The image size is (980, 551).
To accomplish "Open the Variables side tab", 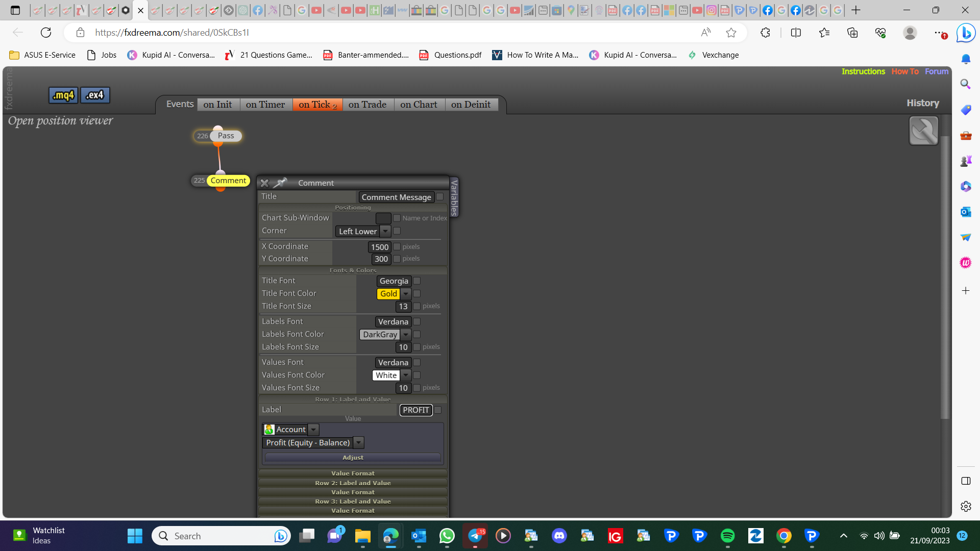I will tap(454, 197).
